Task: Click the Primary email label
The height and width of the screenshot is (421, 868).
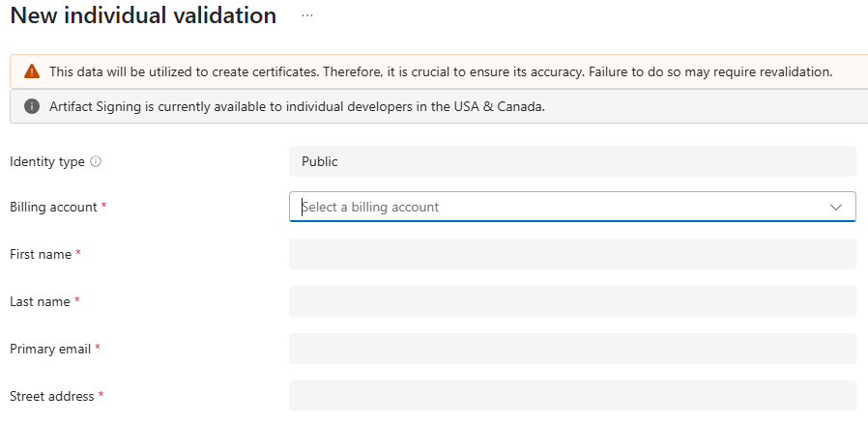Action: point(50,350)
